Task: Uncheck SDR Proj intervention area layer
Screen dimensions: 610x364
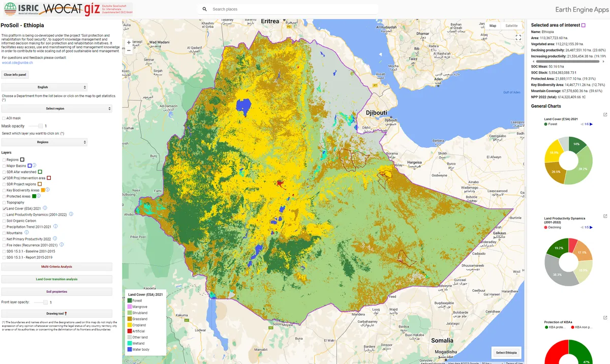Action: point(4,178)
